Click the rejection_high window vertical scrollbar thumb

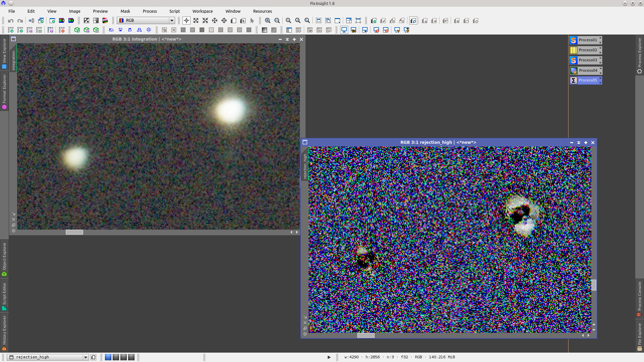594,285
